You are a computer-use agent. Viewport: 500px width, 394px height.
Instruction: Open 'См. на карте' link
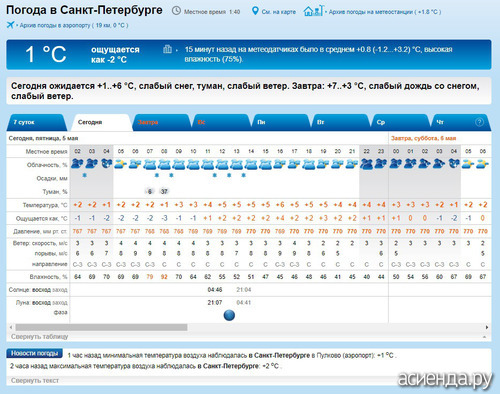tap(279, 12)
